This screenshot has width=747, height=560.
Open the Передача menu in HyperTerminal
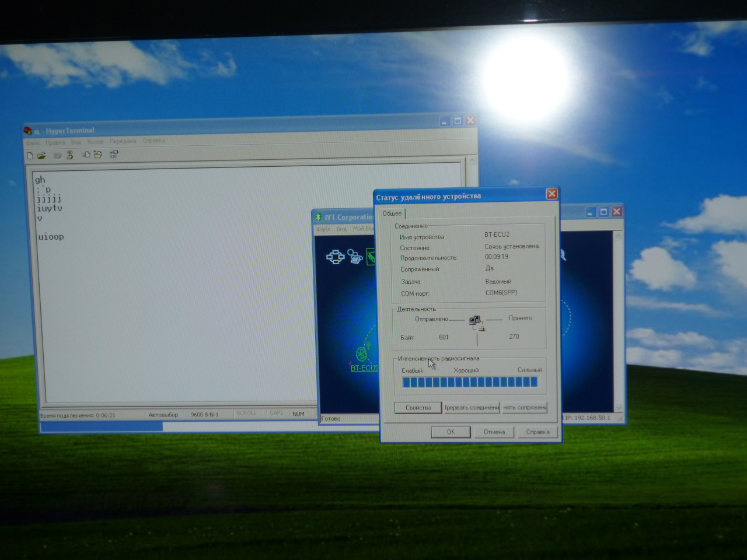coord(123,141)
